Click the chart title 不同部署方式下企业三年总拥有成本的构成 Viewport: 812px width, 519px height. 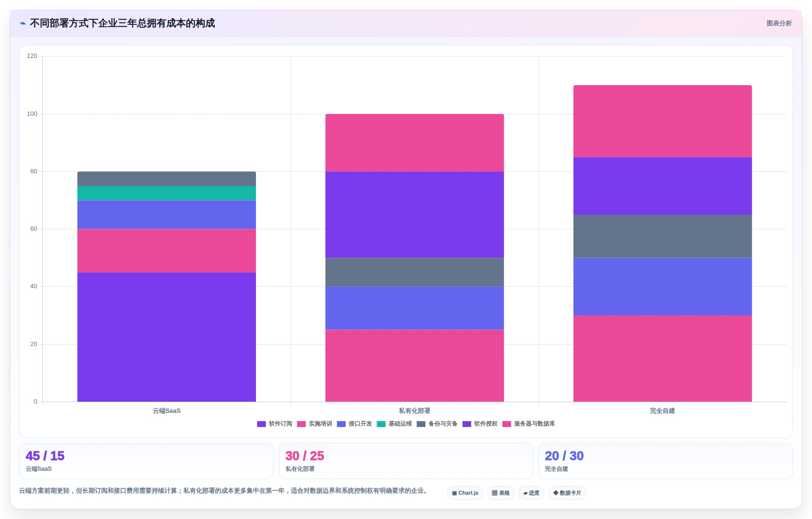tap(122, 23)
